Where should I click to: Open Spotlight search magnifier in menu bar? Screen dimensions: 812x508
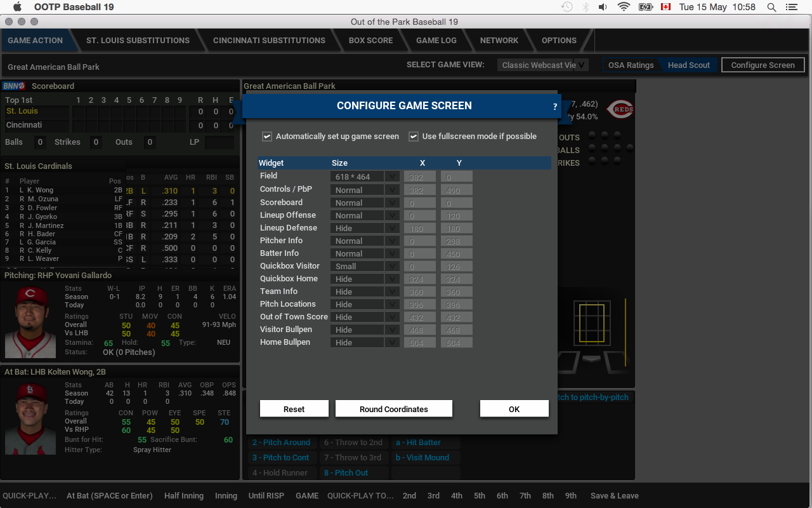(771, 7)
